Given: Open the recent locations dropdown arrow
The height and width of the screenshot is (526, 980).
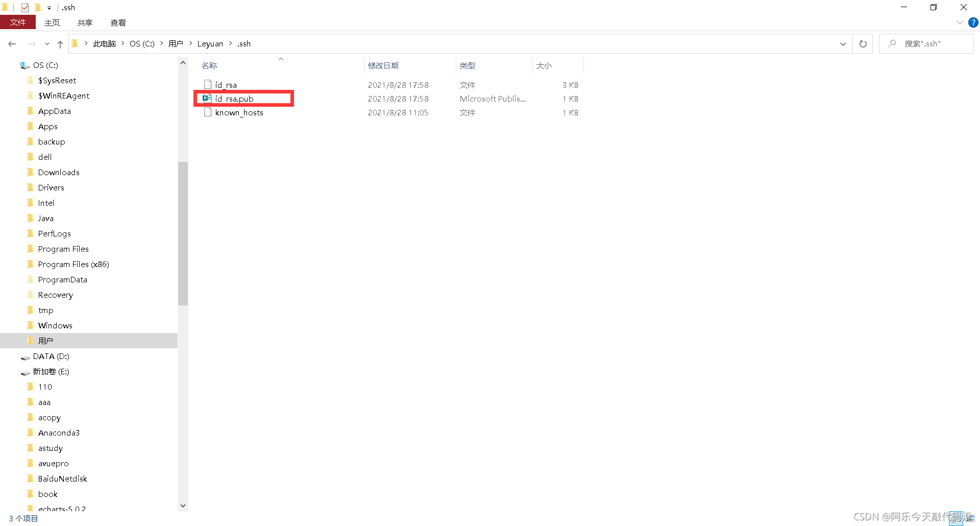Looking at the screenshot, I should (x=47, y=44).
